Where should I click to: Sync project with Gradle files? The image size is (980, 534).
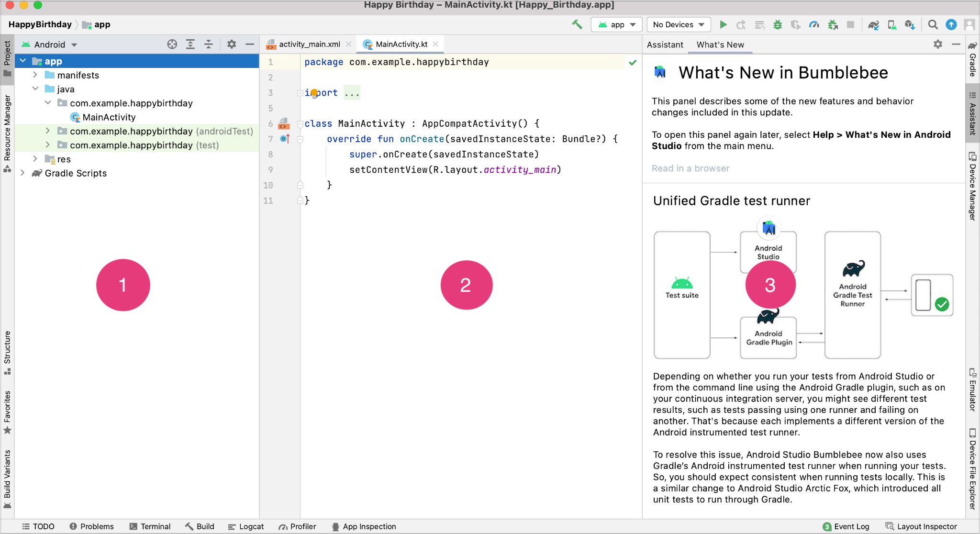click(x=873, y=24)
